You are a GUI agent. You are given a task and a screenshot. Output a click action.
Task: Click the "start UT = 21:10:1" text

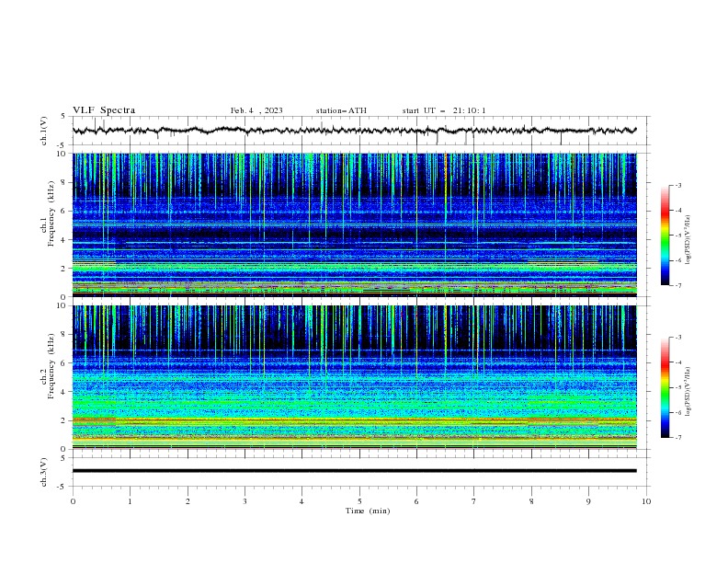coord(444,110)
